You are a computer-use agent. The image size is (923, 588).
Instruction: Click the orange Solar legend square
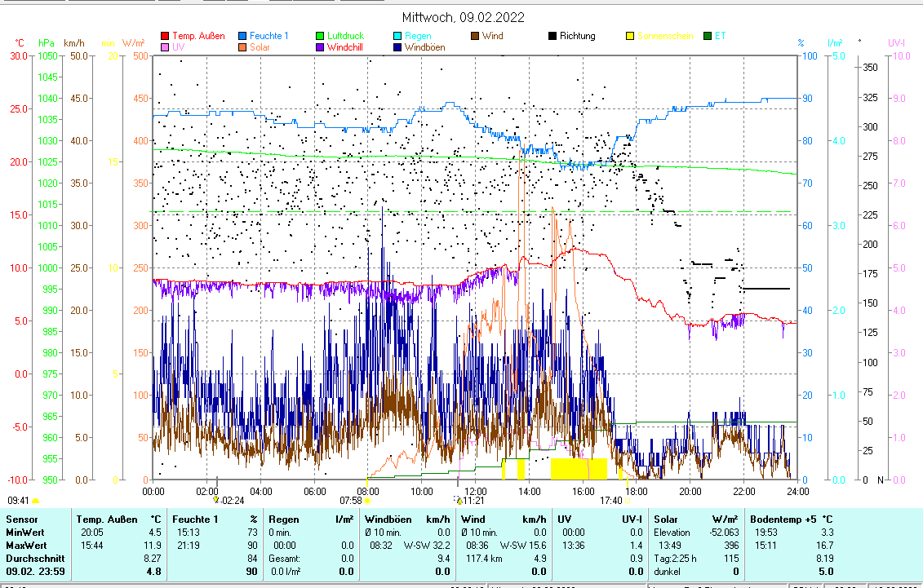(242, 47)
